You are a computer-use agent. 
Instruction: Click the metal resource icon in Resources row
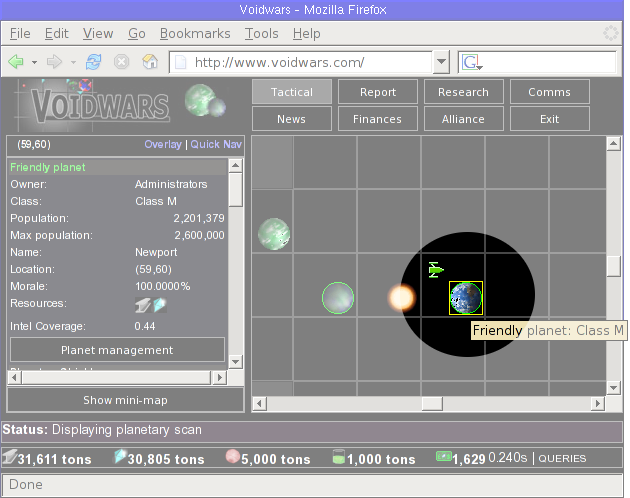143,305
